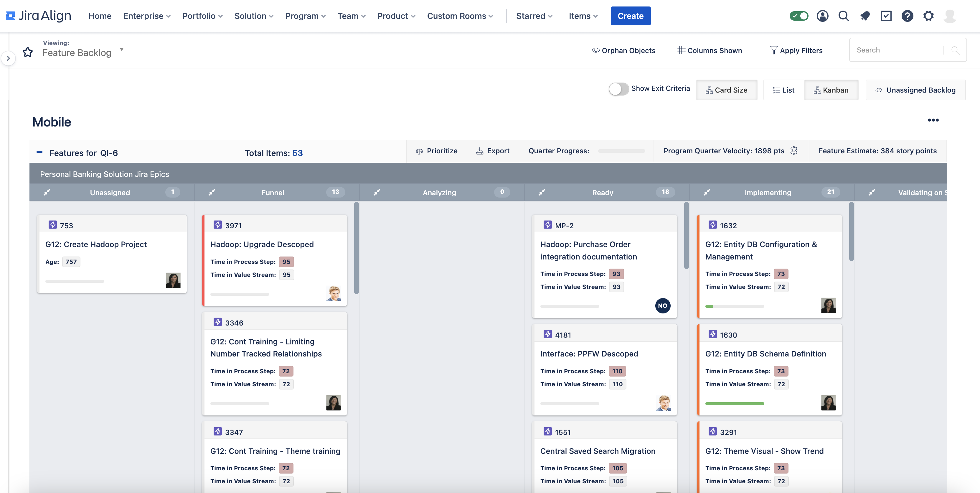Star the Feature Backlog view as favorite
This screenshot has height=493, width=980.
pos(27,52)
